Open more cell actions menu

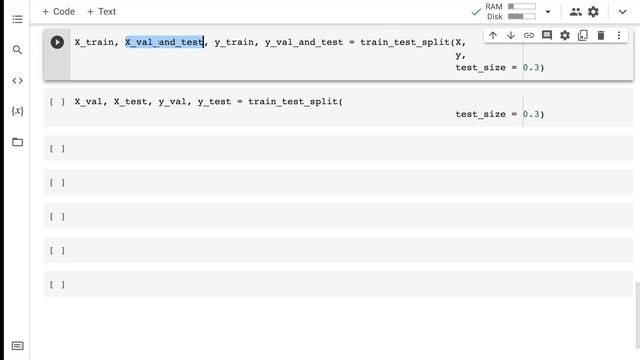point(619,36)
